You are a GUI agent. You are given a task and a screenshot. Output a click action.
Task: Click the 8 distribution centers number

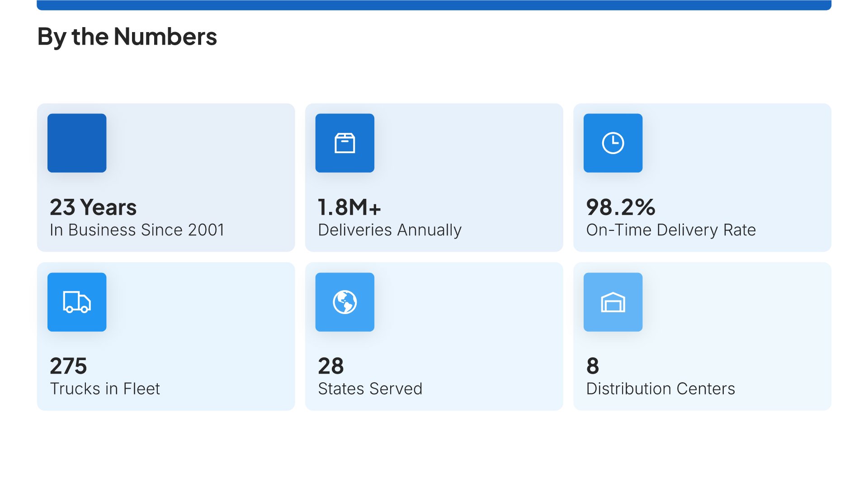(x=592, y=366)
